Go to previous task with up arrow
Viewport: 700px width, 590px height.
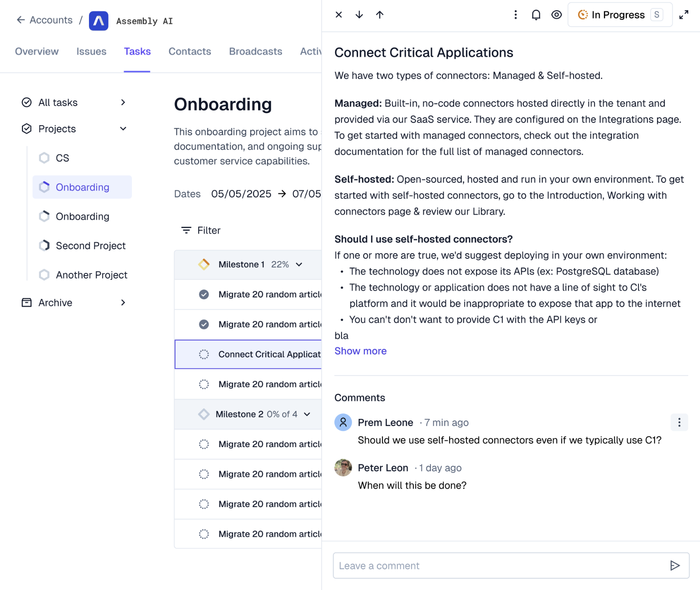pyautogui.click(x=380, y=15)
